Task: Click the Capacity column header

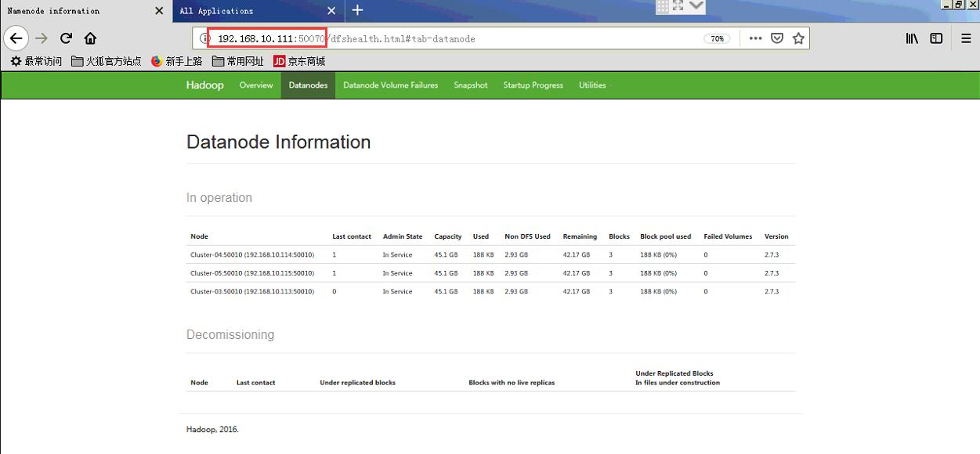Action: 448,236
